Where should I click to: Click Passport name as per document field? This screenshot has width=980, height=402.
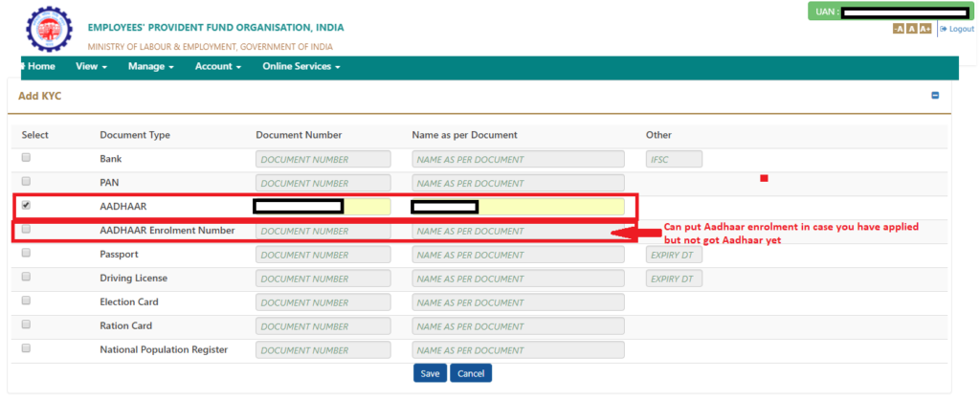[518, 255]
